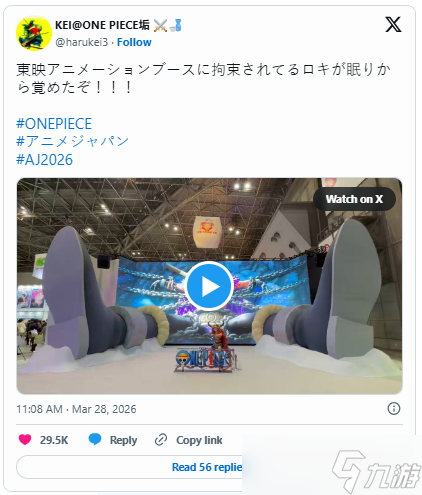
Task: Click the Reply text button
Action: 123,440
